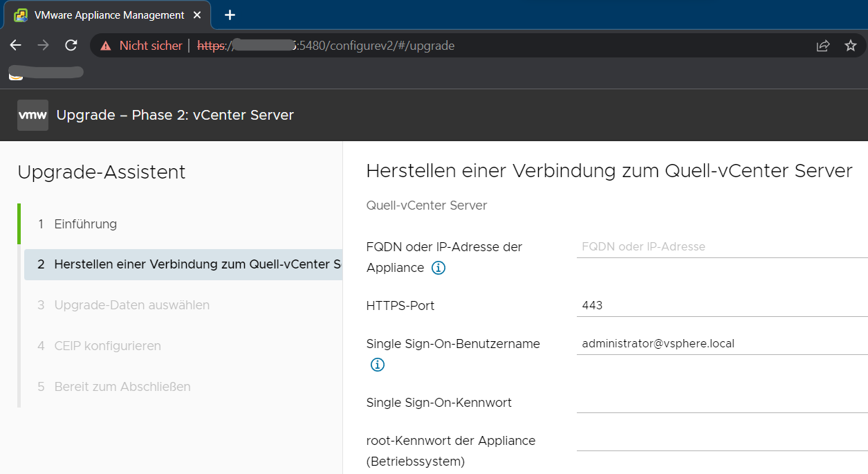This screenshot has height=474, width=868.
Task: Select step 5 Bereit zum Abschließen
Action: [x=122, y=387]
